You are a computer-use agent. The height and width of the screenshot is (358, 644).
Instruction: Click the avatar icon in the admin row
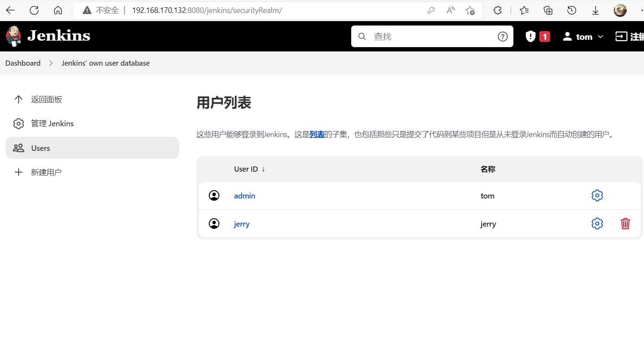tap(214, 195)
